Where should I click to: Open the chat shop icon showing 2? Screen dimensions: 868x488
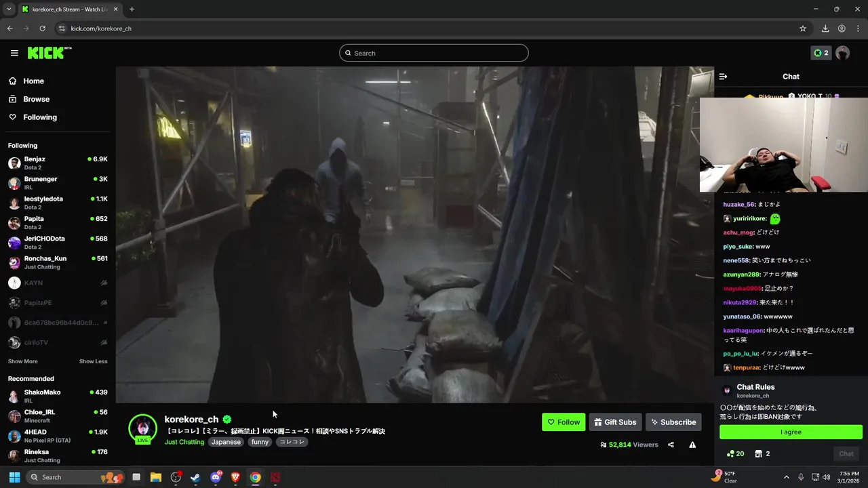(762, 453)
